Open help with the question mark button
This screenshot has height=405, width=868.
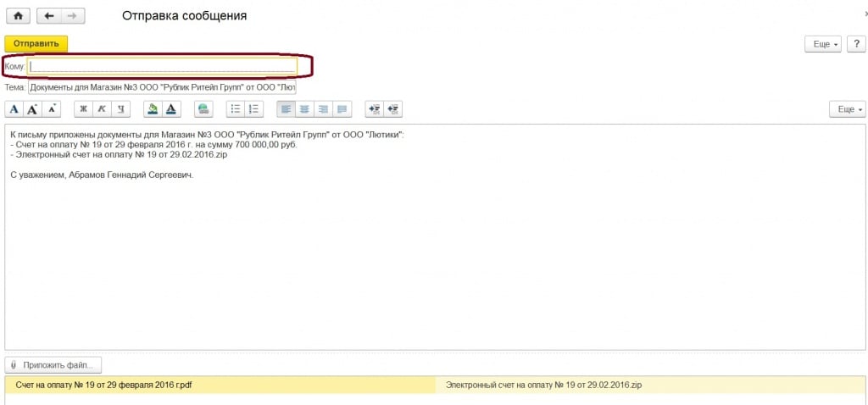[854, 44]
